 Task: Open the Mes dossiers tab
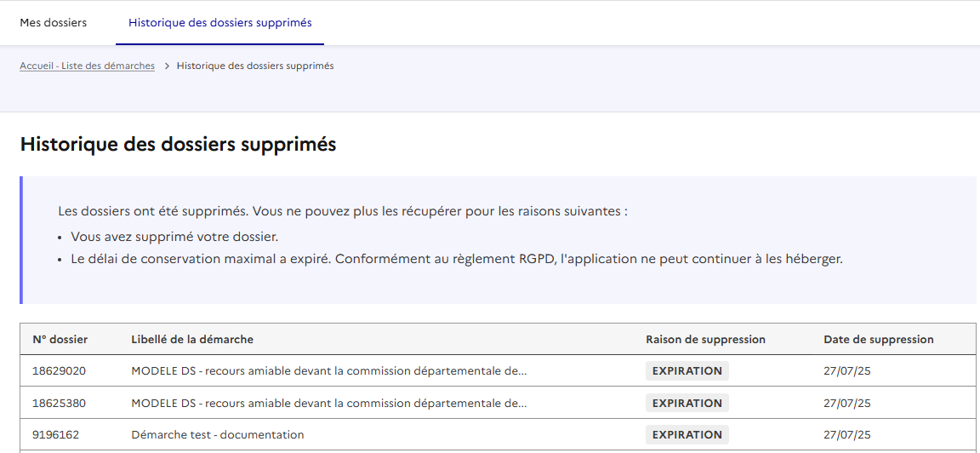pyautogui.click(x=54, y=23)
